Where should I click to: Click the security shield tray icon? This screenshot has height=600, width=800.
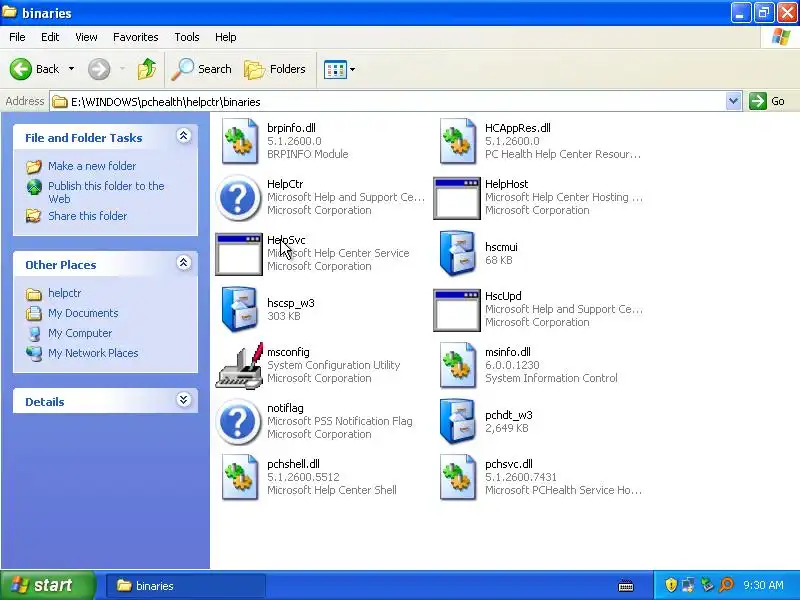671,585
